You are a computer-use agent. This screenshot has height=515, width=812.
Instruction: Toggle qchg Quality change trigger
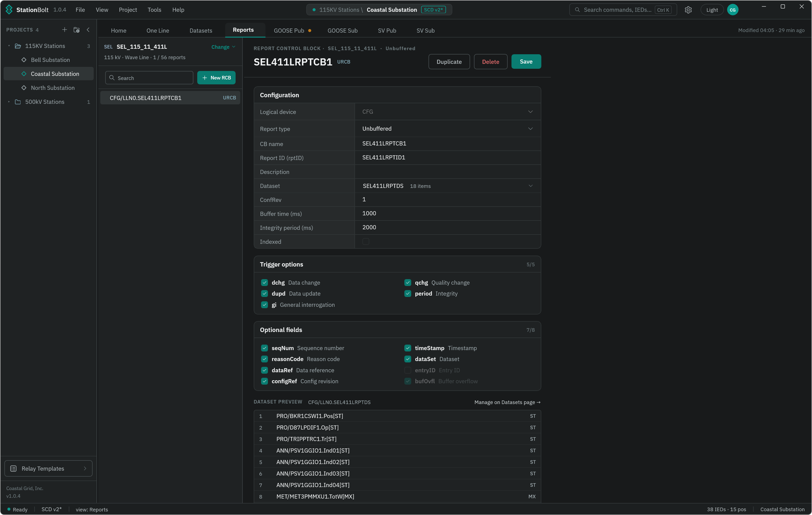(408, 283)
